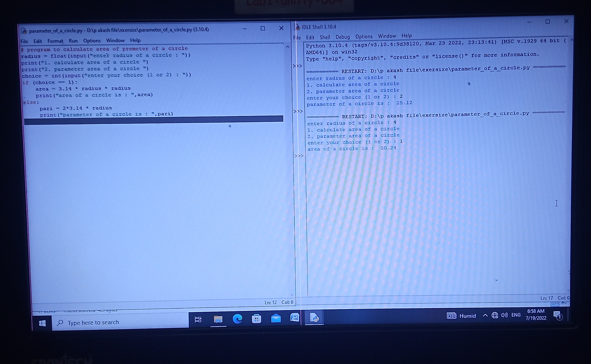Open Word from the taskbar

point(294,318)
